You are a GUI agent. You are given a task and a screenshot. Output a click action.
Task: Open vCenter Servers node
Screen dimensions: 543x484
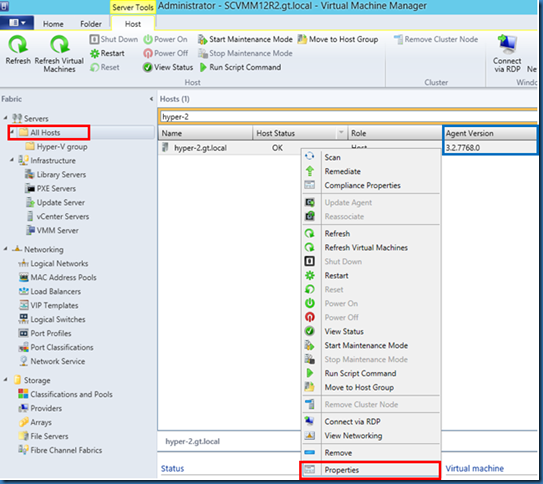point(58,217)
